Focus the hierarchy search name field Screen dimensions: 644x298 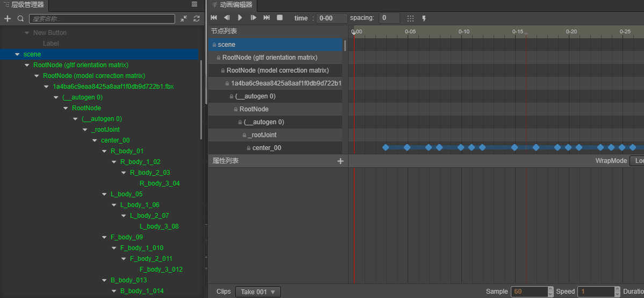coord(102,18)
